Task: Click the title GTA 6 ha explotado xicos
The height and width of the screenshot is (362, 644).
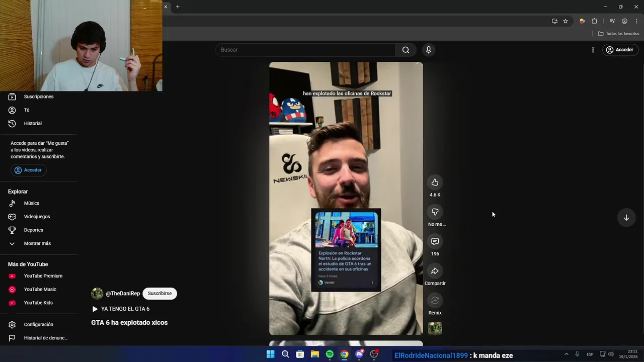Action: (129, 323)
